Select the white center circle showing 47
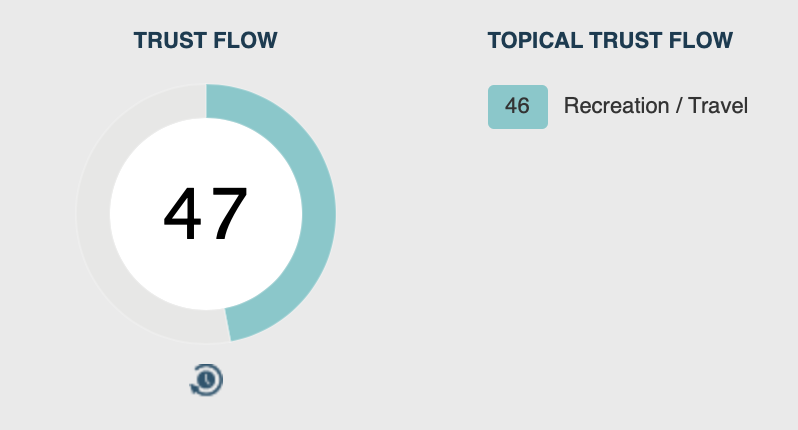The height and width of the screenshot is (430, 798). (x=206, y=214)
